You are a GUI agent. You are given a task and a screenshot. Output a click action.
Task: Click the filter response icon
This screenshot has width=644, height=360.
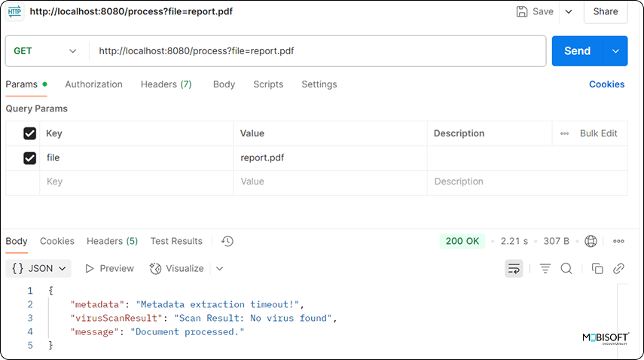tap(545, 268)
